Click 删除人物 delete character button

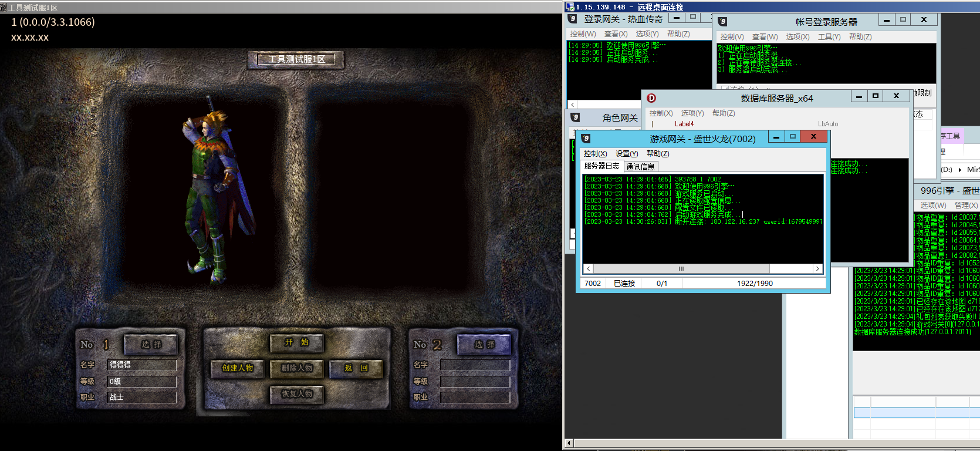[x=297, y=368]
